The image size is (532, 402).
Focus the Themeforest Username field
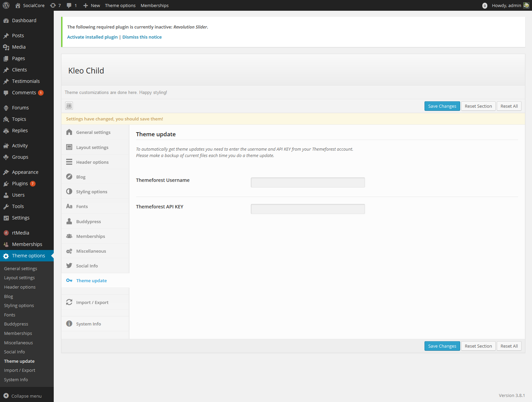[x=308, y=183]
